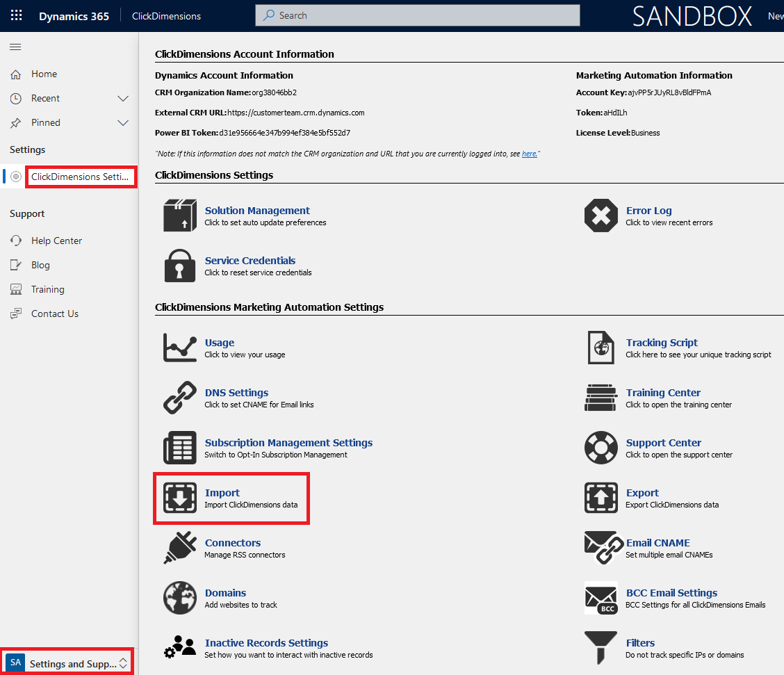Expand the Recent items chevron
Viewport: 784px width, 675px height.
click(123, 99)
